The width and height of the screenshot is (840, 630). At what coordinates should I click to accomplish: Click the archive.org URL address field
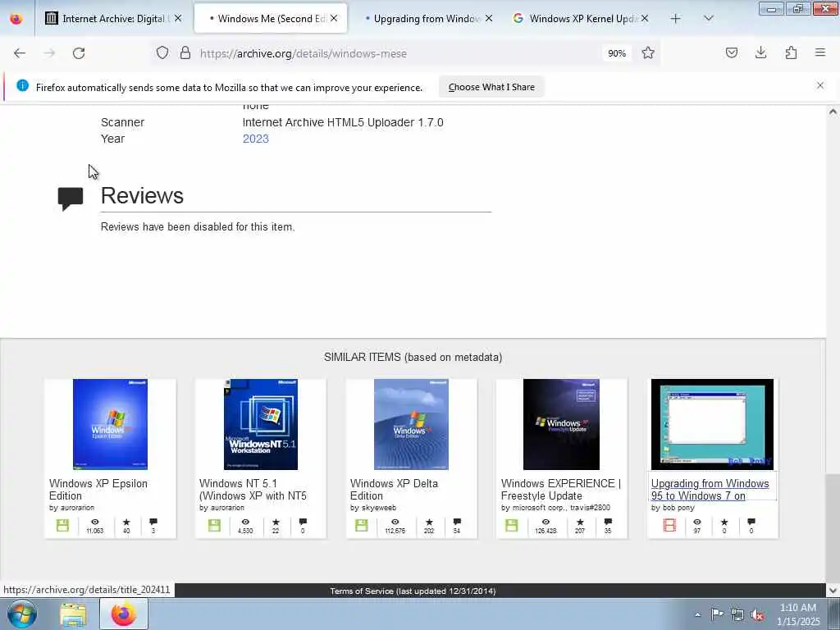[x=396, y=53]
